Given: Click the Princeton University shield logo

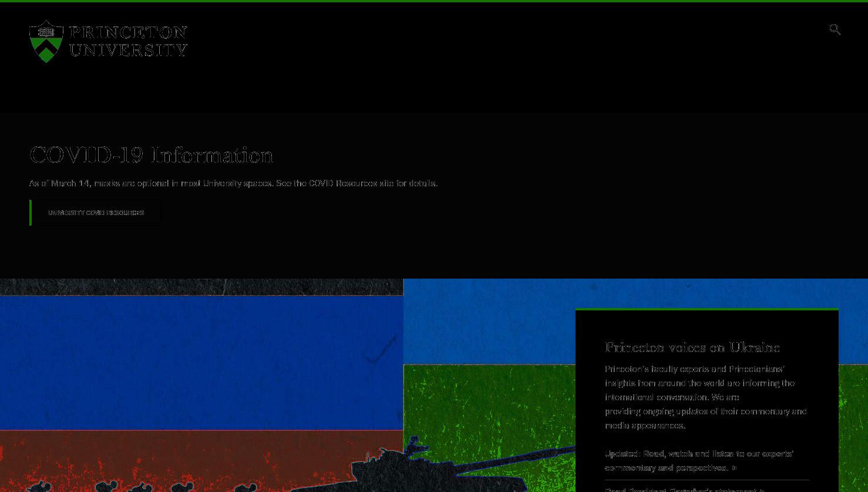Looking at the screenshot, I should pos(46,41).
